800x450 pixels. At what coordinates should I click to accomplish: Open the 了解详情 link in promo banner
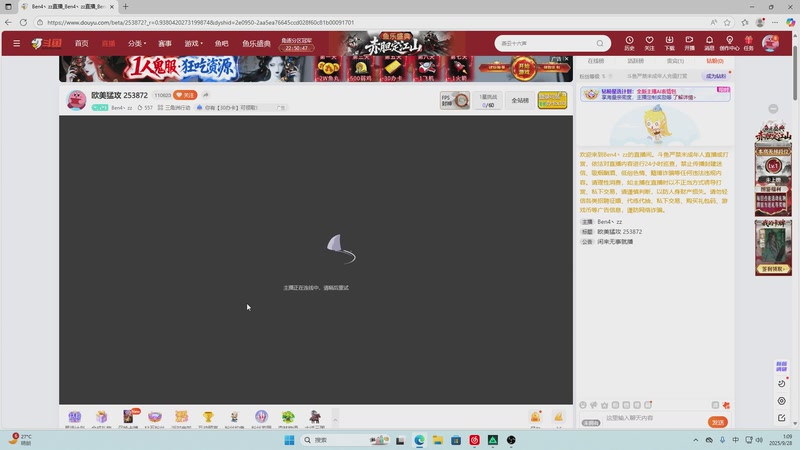(683, 97)
